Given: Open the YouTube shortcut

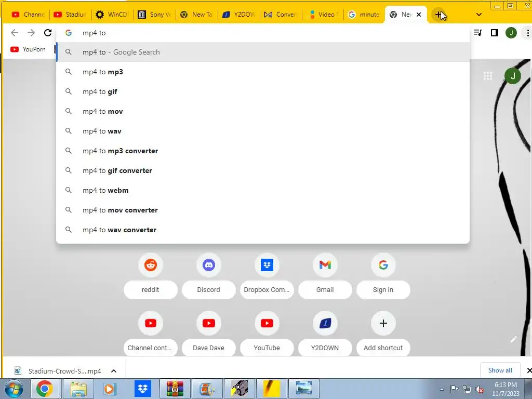Looking at the screenshot, I should pos(267,334).
